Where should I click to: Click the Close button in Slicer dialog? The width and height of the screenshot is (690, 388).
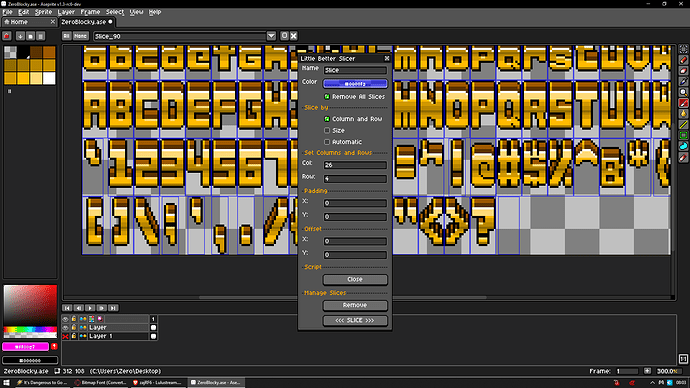pos(355,279)
